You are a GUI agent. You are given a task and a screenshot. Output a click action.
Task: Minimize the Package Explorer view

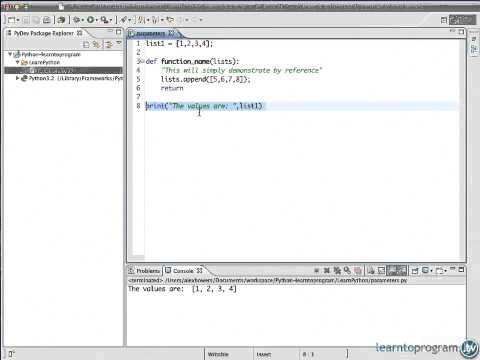(x=110, y=32)
